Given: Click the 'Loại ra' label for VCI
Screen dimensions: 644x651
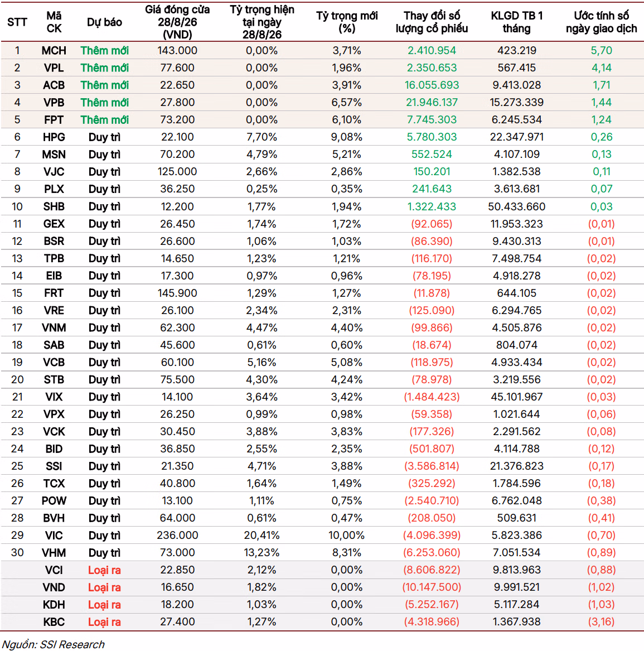Looking at the screenshot, I should click(x=105, y=570).
